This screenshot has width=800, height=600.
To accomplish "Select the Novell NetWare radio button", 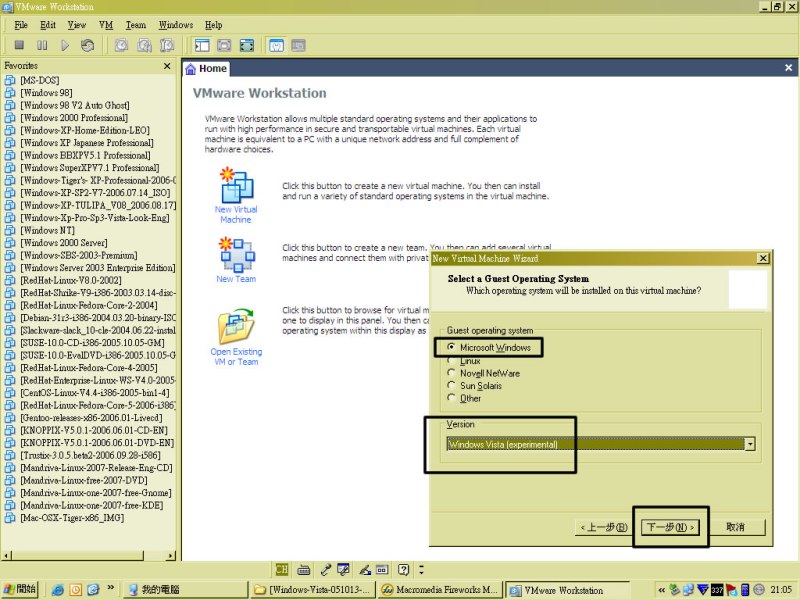I will pyautogui.click(x=451, y=373).
